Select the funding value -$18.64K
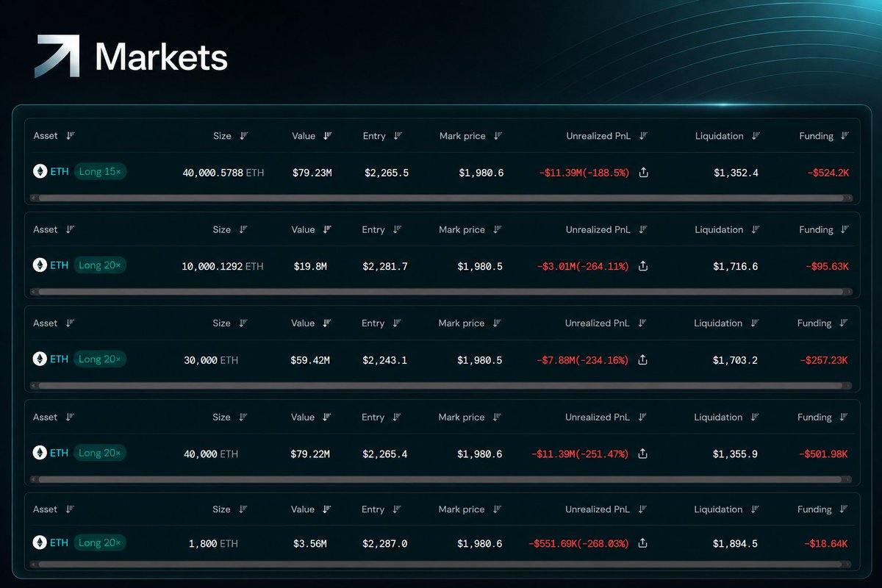 click(825, 544)
